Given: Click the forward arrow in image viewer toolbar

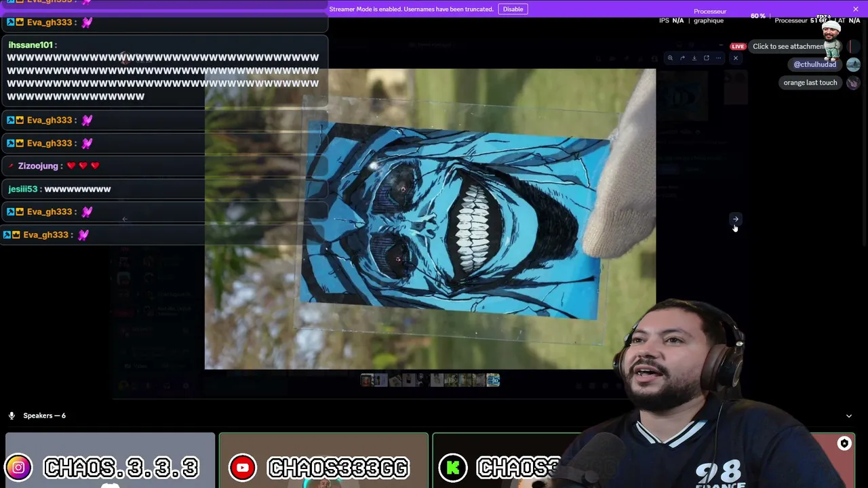Looking at the screenshot, I should pyautogui.click(x=682, y=58).
